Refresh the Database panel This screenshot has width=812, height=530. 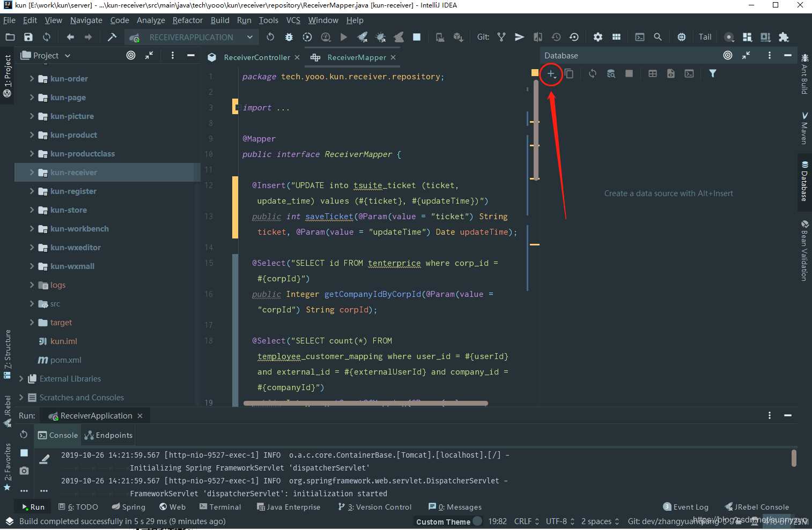[x=593, y=74]
